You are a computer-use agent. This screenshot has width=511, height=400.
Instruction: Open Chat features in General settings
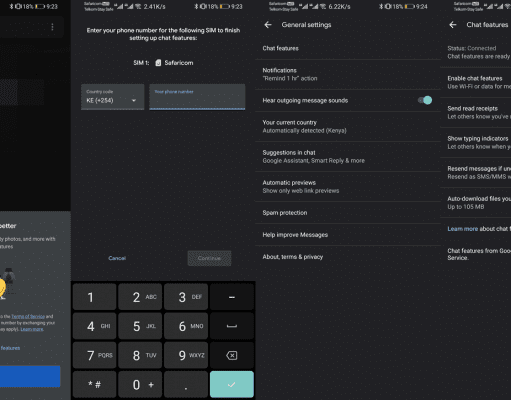tap(348, 48)
